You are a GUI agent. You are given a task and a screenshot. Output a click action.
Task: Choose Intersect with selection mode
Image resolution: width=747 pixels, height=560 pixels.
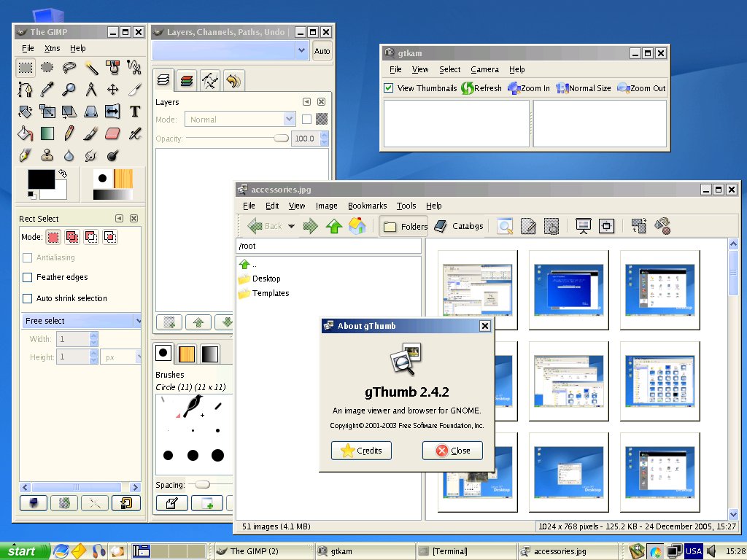[x=110, y=237]
